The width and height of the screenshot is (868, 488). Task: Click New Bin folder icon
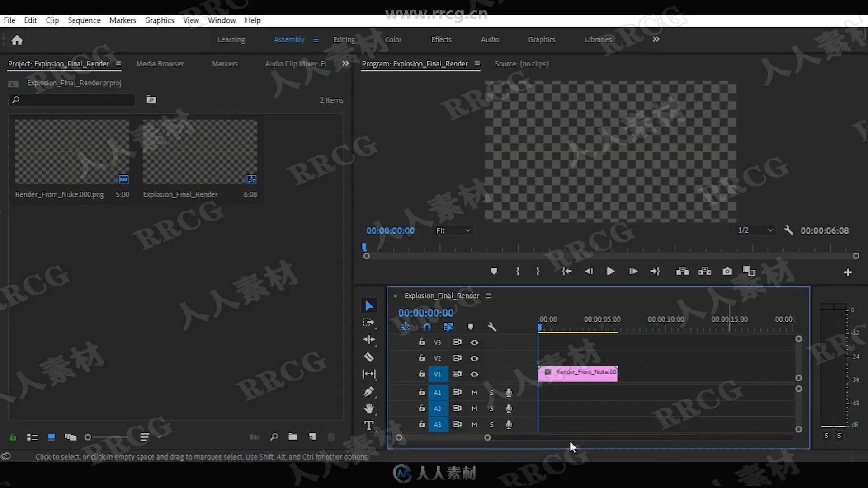[293, 437]
